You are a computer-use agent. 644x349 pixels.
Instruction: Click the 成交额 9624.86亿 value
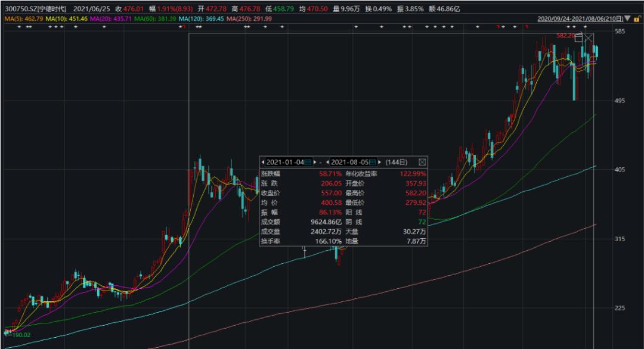(x=326, y=222)
